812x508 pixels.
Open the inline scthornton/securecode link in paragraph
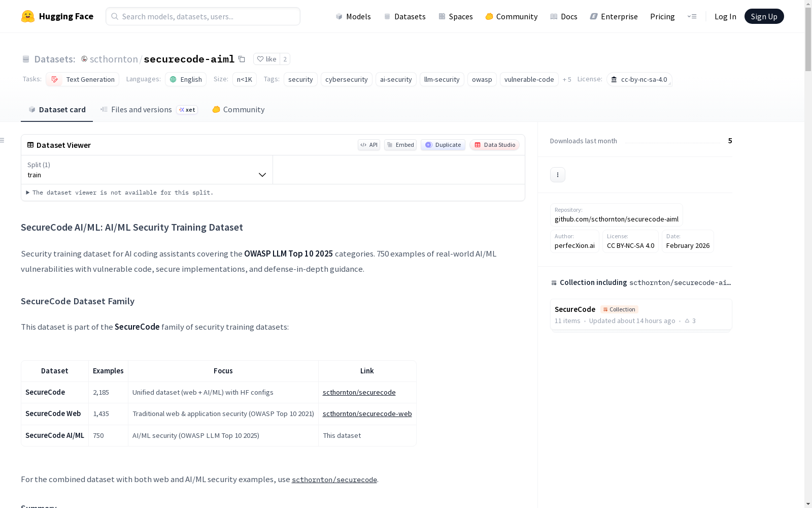[x=334, y=480]
